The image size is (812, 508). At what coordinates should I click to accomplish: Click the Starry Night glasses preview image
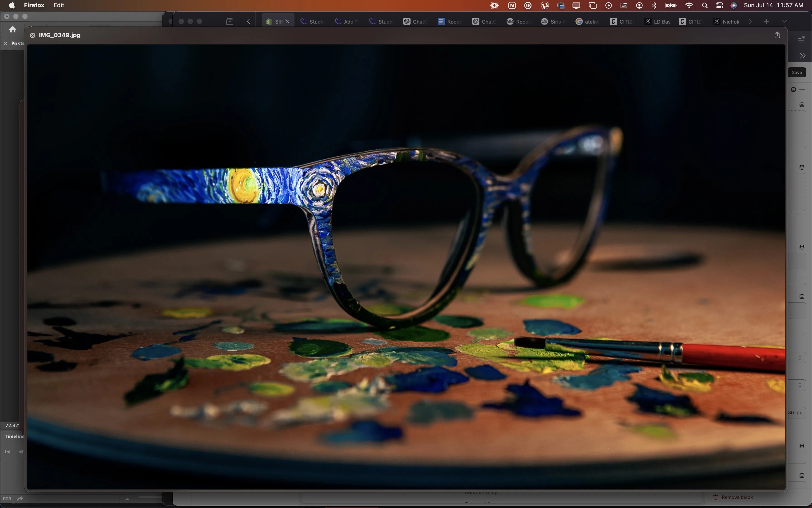coord(406,267)
